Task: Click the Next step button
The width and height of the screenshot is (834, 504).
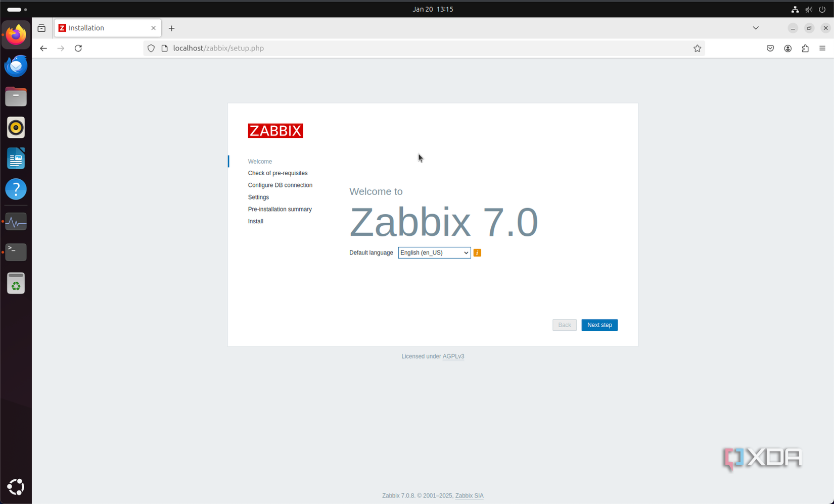Action: coord(599,325)
